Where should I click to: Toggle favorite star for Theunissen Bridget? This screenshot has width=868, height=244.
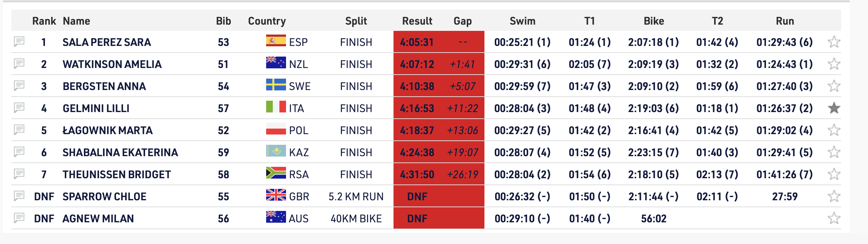click(834, 174)
